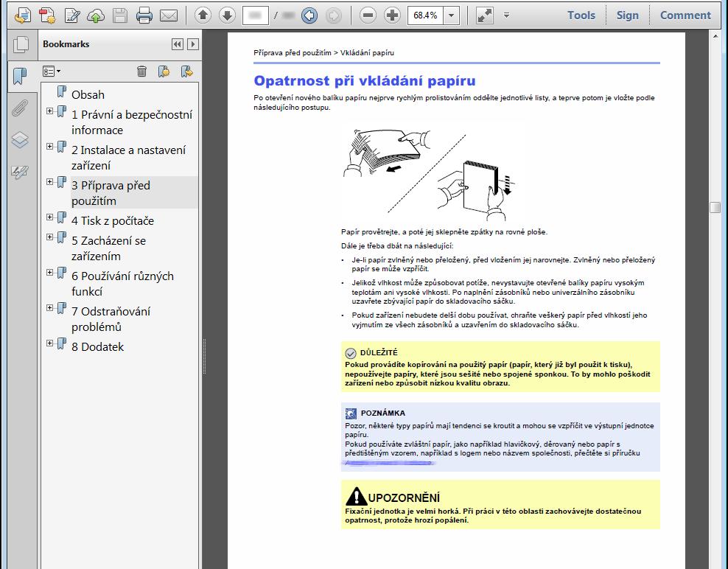Image resolution: width=728 pixels, height=569 pixels.
Task: Click the vertical scrollbar thumb
Action: 715,207
